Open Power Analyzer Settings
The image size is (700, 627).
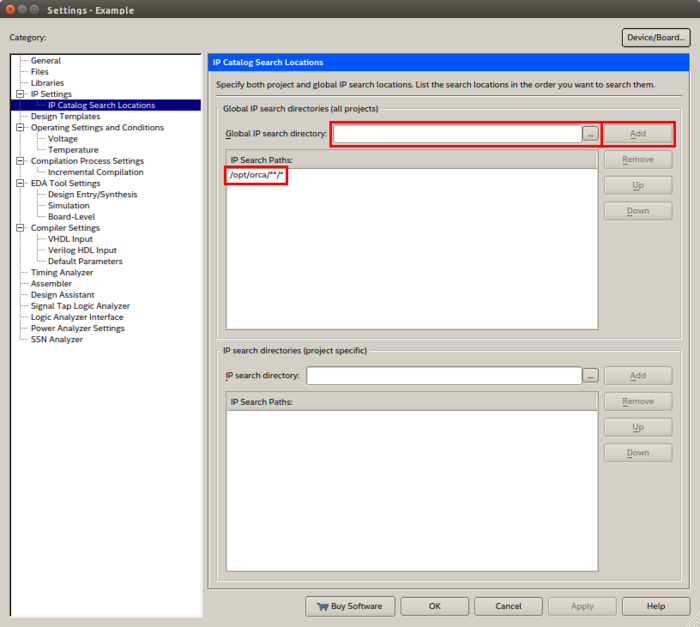click(x=77, y=328)
